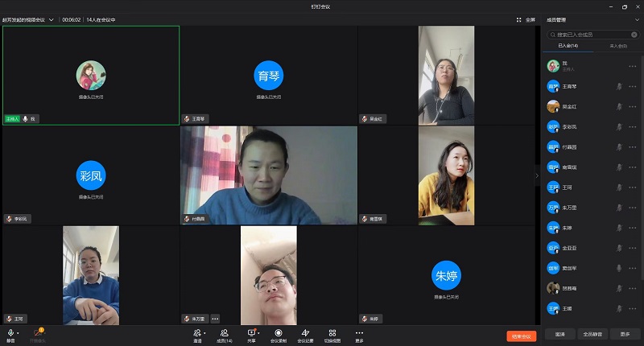Viewport: 644px width, 346px height.
Task: Turn on camera using the video icon
Action: [x=37, y=332]
